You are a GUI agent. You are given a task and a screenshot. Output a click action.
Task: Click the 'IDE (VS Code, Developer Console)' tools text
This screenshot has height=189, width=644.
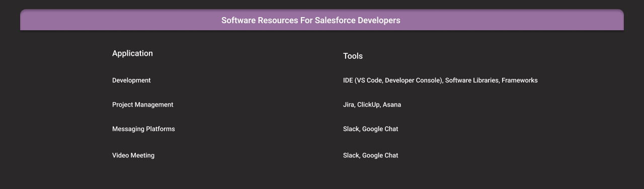click(x=393, y=80)
